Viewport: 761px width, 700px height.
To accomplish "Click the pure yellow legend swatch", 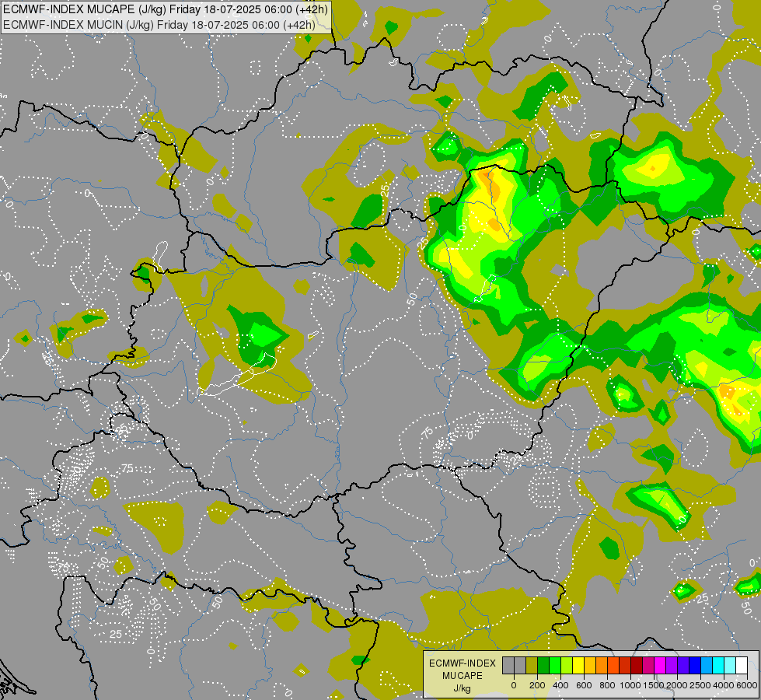I will click(x=578, y=665).
